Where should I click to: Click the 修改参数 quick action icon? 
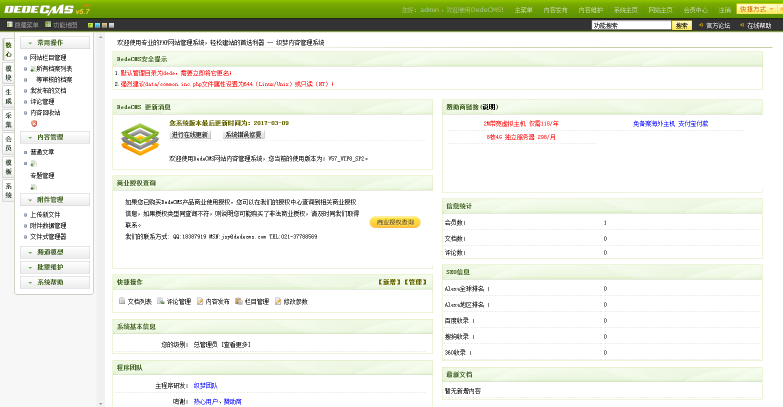[278, 301]
